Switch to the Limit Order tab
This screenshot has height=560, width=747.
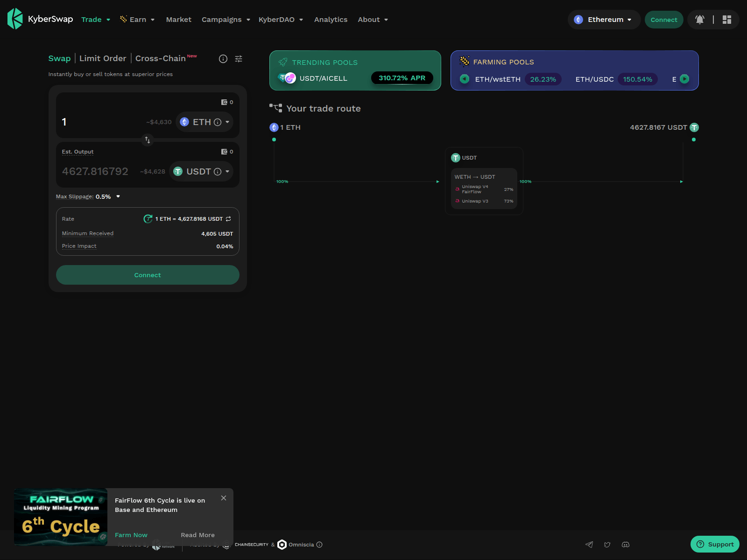[x=103, y=58]
